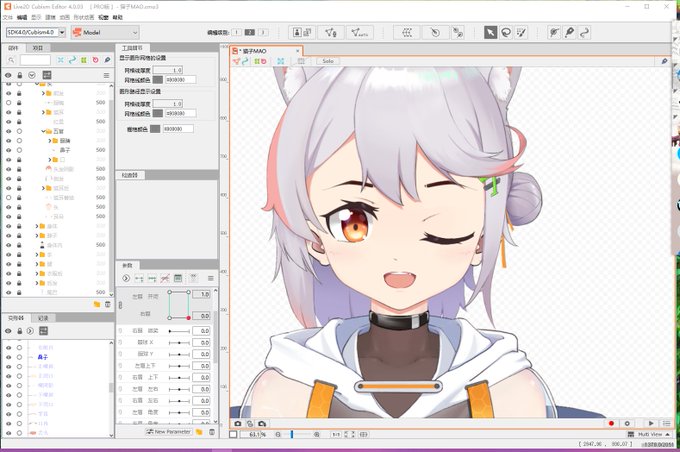
Task: Click the pin icon at canvas top right
Action: click(664, 61)
